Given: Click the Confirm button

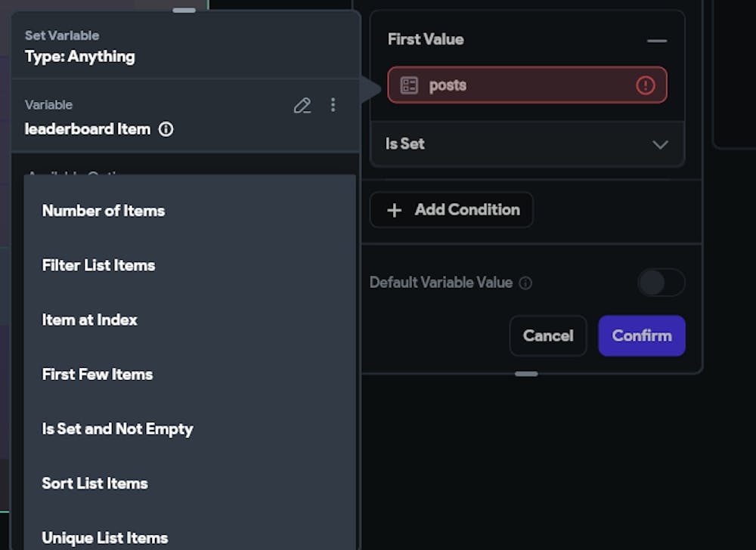Looking at the screenshot, I should pyautogui.click(x=641, y=335).
